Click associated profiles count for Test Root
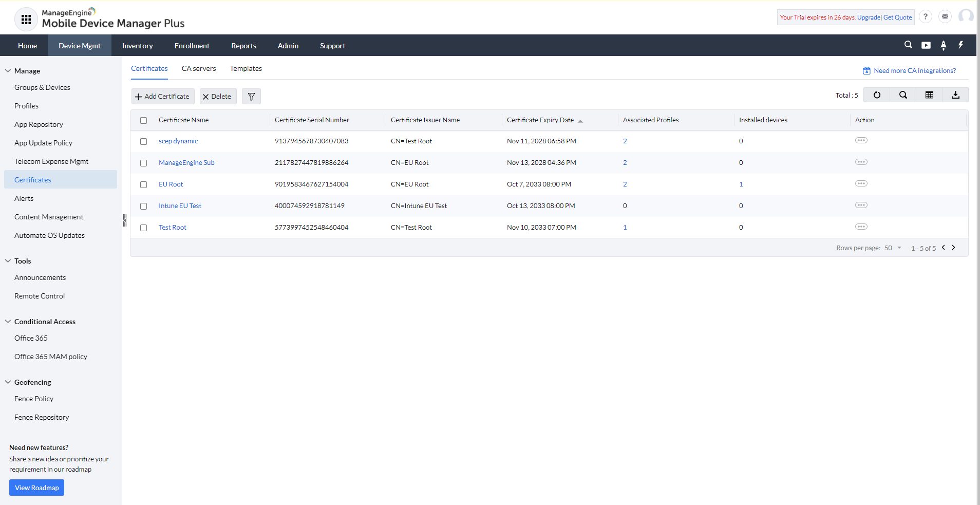This screenshot has height=505, width=980. coord(625,228)
